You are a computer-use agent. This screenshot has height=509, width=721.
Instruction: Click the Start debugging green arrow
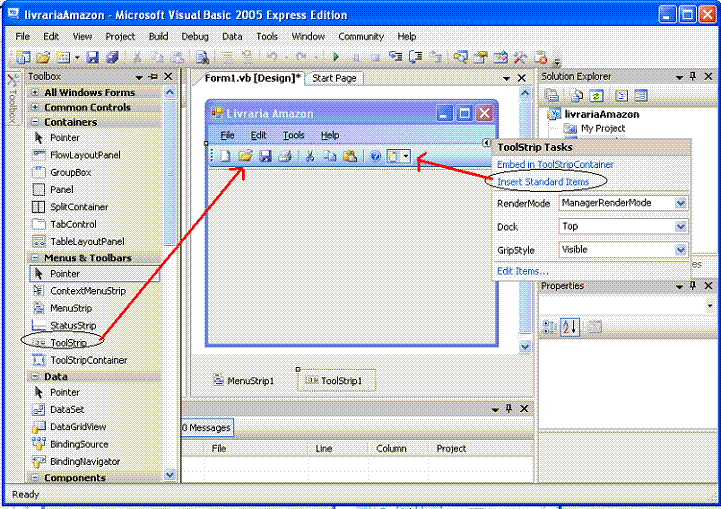point(336,57)
